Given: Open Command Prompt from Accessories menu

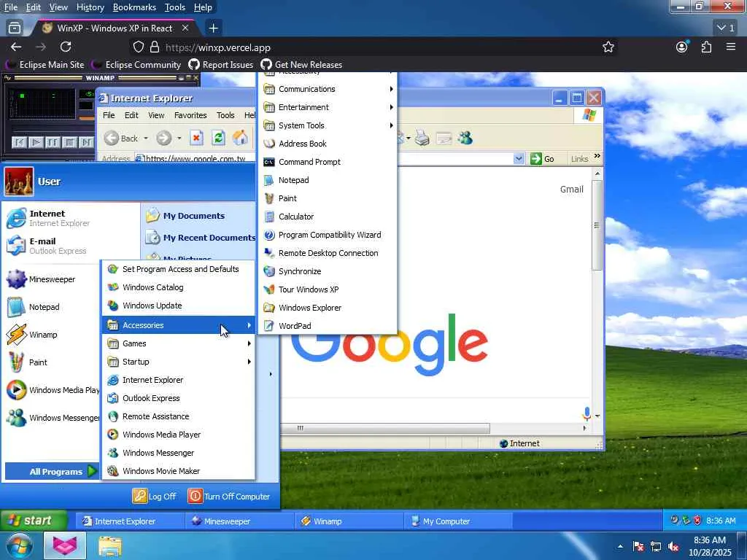Looking at the screenshot, I should (328, 162).
